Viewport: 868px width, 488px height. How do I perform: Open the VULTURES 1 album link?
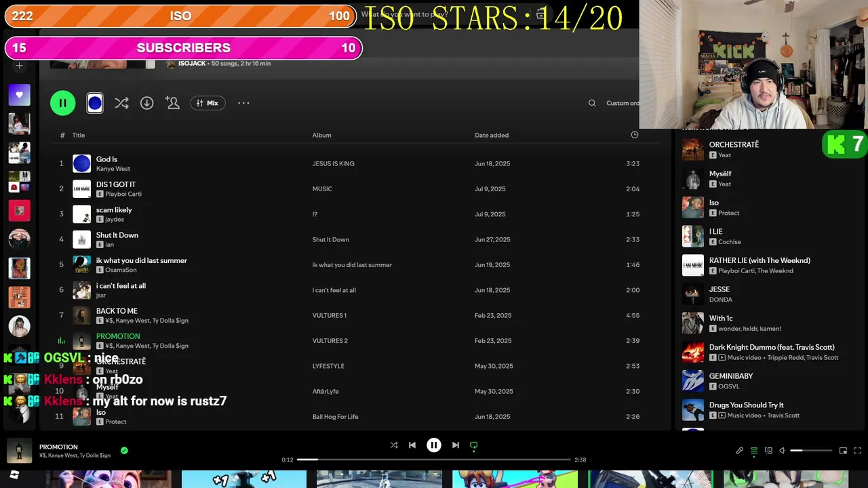[x=330, y=315]
